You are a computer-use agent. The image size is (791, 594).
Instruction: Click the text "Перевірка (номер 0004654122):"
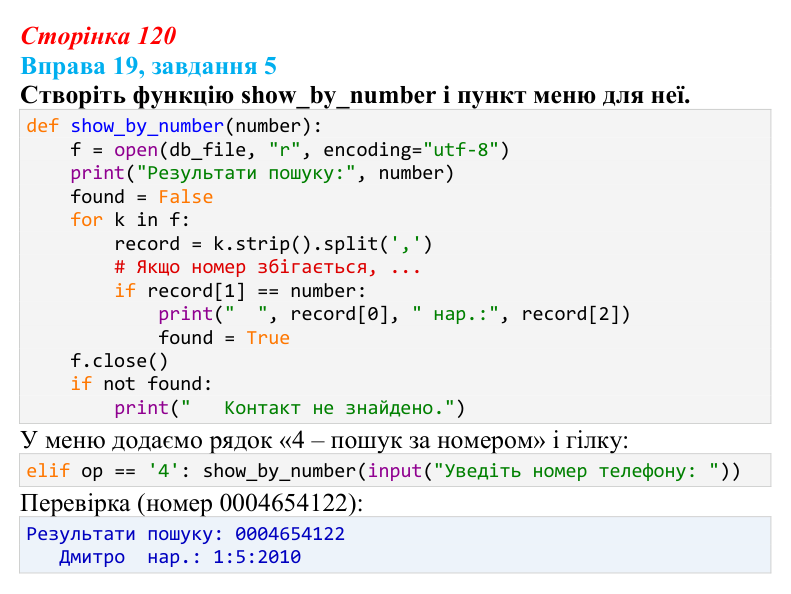tap(192, 503)
